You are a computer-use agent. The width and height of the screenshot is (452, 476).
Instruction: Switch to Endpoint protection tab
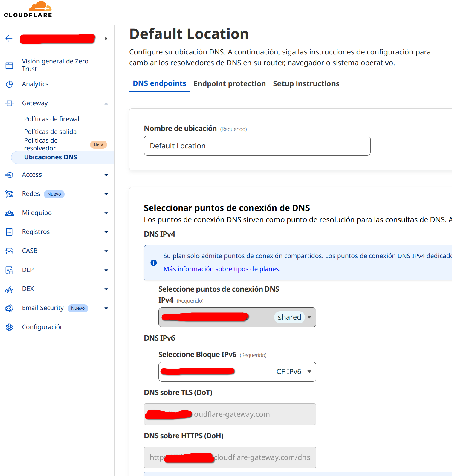point(229,84)
